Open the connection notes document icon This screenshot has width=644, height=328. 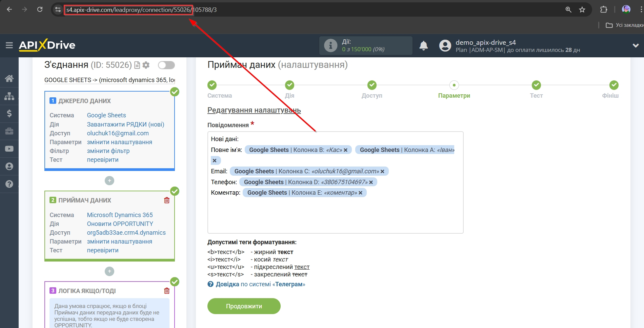(137, 65)
